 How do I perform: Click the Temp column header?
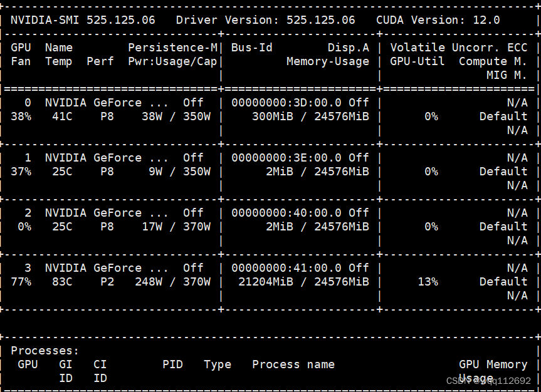pos(59,62)
